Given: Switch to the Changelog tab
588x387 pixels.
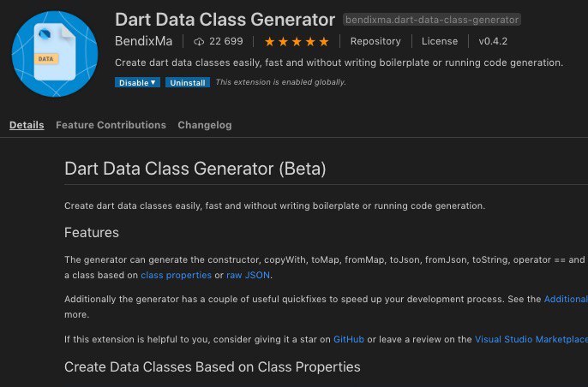Looking at the screenshot, I should [205, 125].
